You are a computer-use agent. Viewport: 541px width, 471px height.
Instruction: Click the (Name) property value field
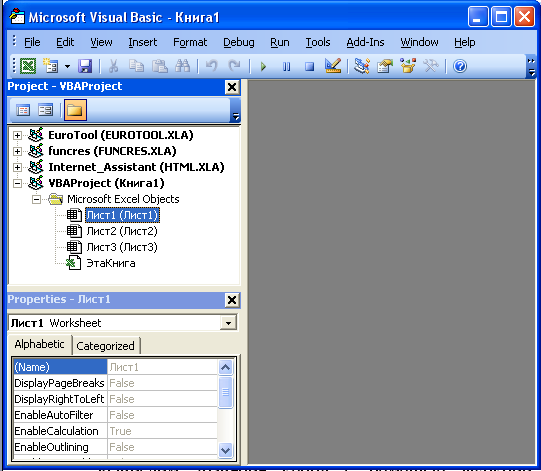pyautogui.click(x=162, y=367)
